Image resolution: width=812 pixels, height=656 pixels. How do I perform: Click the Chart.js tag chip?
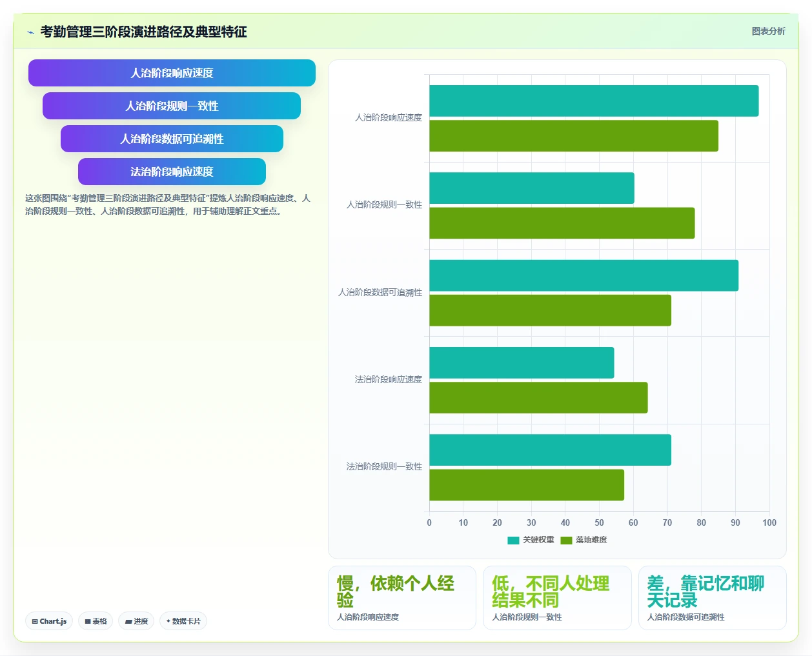[x=49, y=621]
